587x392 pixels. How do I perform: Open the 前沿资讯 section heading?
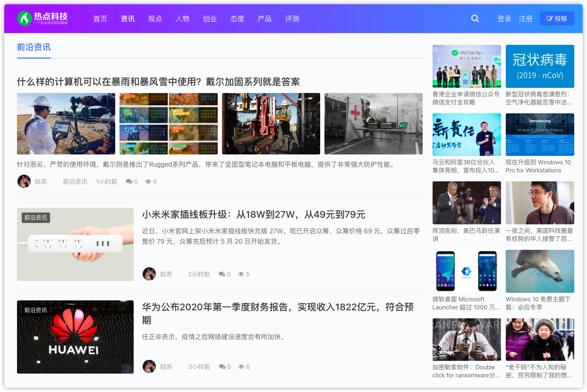[33, 48]
